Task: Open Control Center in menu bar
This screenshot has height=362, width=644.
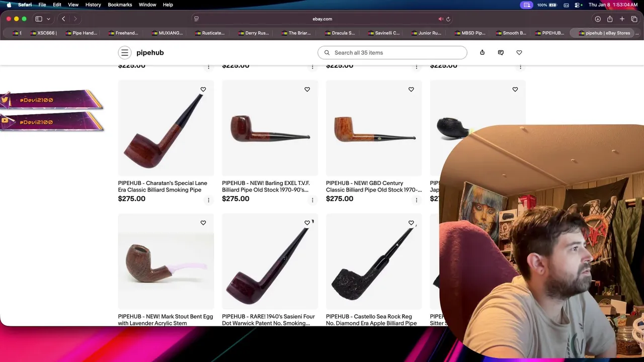Action: 576,5
